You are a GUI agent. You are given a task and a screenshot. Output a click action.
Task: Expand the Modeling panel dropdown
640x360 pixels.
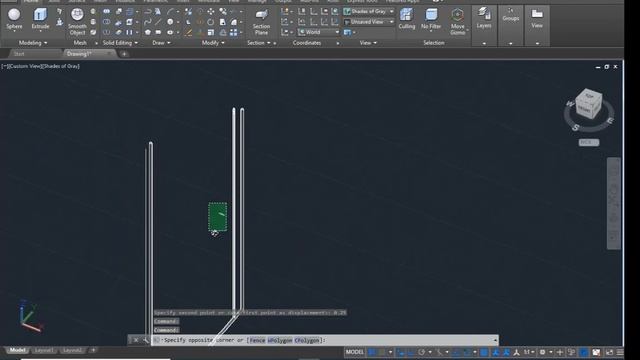coord(33,43)
